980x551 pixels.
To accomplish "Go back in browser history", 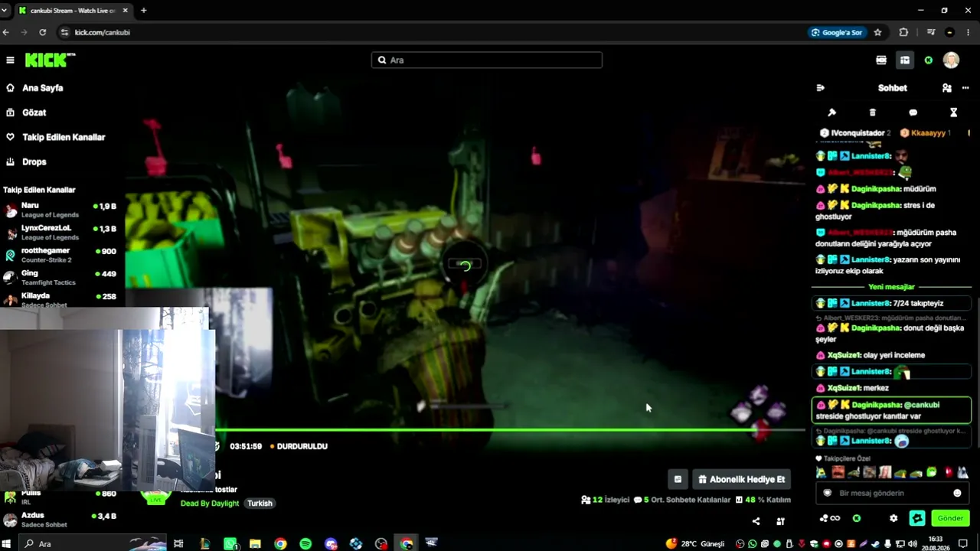I will click(6, 32).
